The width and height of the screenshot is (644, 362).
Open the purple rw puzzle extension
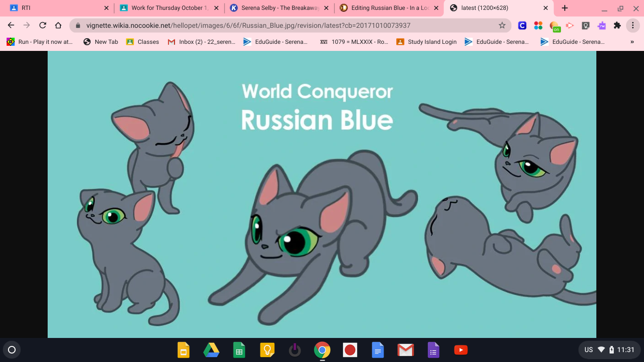pos(602,25)
